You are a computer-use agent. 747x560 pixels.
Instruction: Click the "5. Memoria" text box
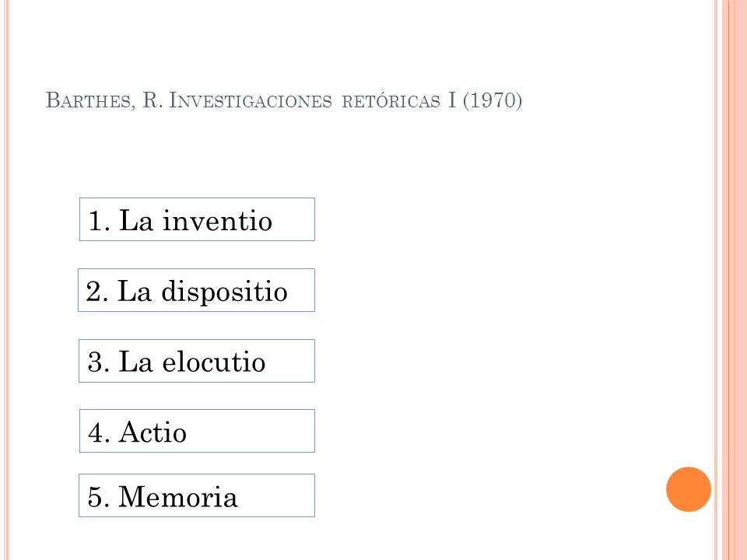coord(197,495)
